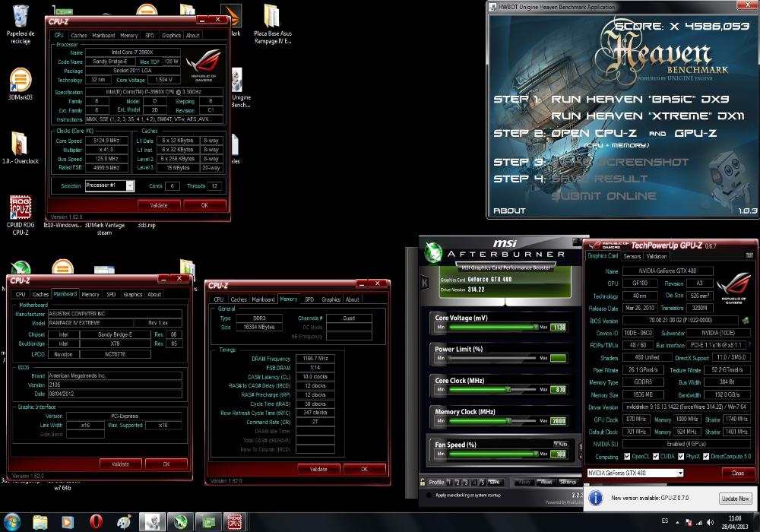Enable Apply overclocking at system startup

429,496
